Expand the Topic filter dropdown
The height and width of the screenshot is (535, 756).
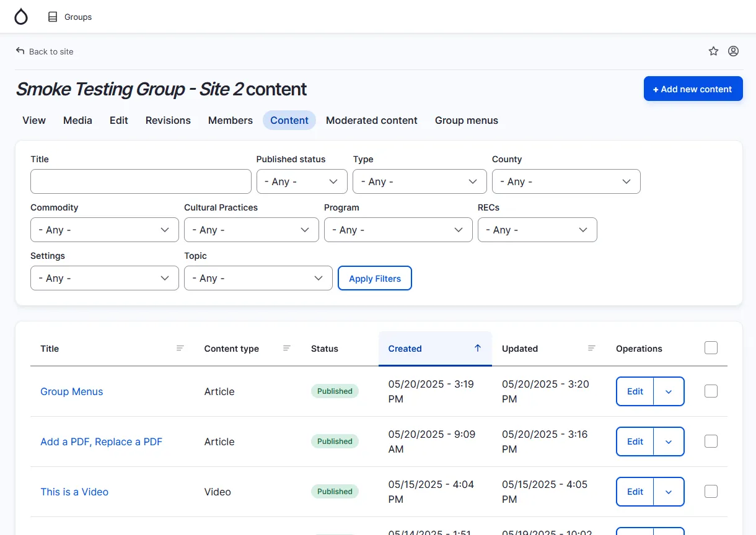click(258, 278)
